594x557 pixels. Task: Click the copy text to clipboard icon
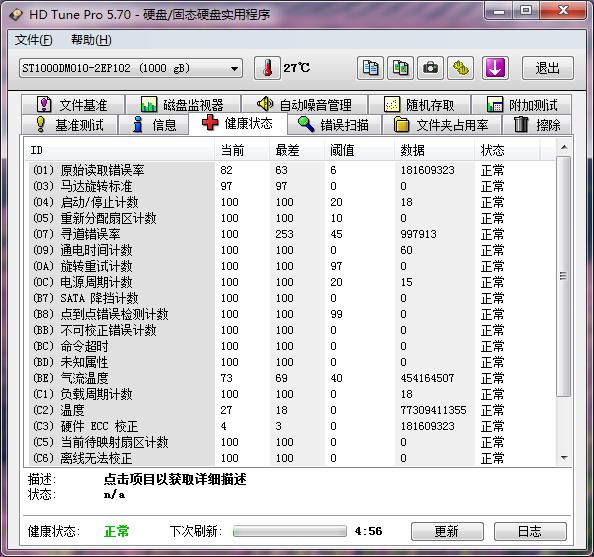(x=370, y=68)
